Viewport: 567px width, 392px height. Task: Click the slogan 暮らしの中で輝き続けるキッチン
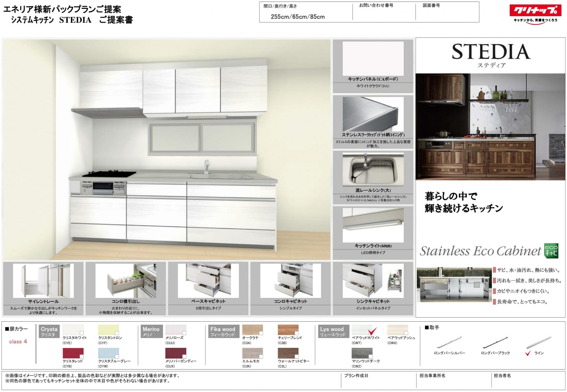464,202
